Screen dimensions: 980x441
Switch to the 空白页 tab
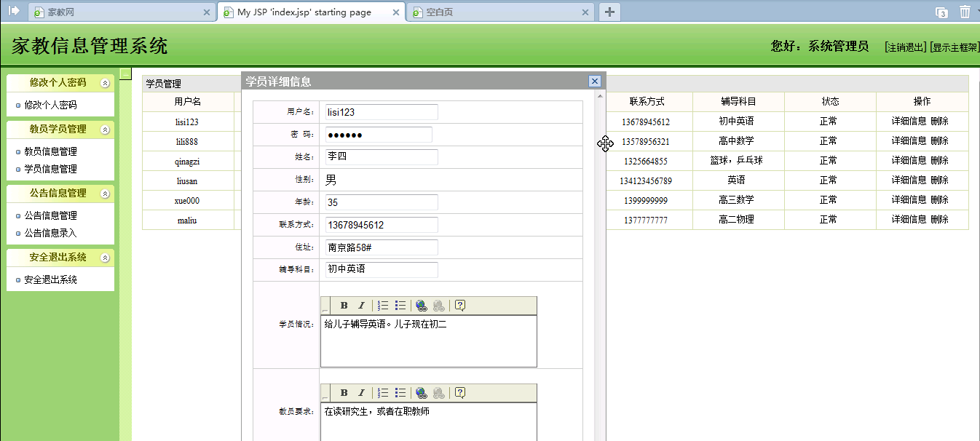(x=501, y=12)
